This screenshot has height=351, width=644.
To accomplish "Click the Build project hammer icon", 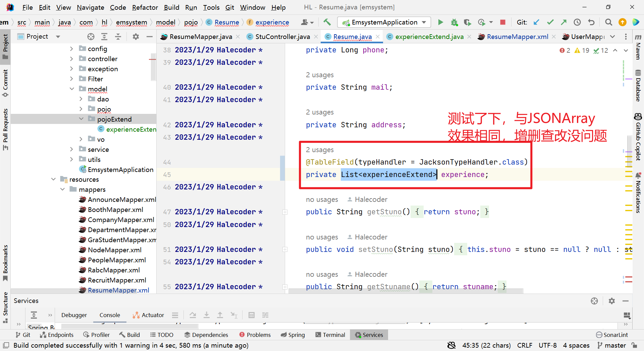I will click(x=327, y=22).
